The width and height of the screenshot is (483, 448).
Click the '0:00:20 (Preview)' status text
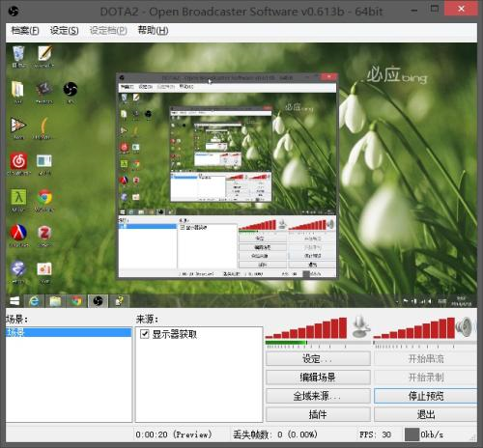tap(174, 434)
